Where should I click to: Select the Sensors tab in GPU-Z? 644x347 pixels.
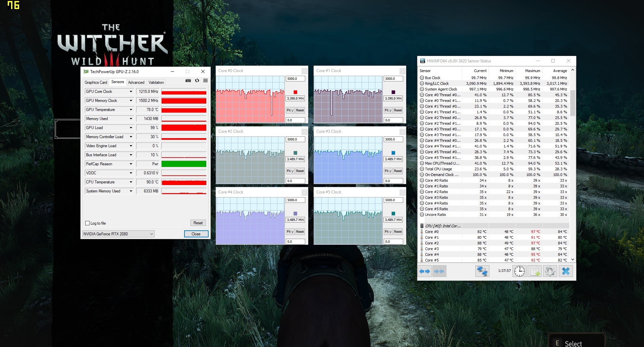pos(117,82)
